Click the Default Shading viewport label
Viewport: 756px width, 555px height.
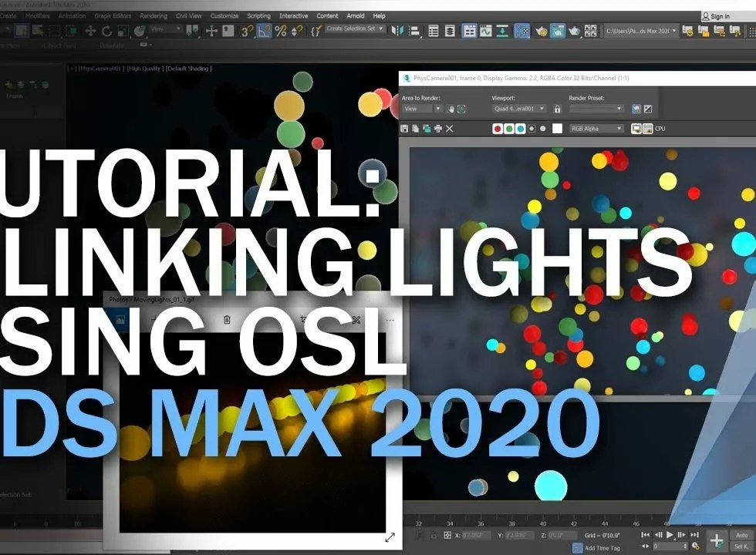(188, 69)
